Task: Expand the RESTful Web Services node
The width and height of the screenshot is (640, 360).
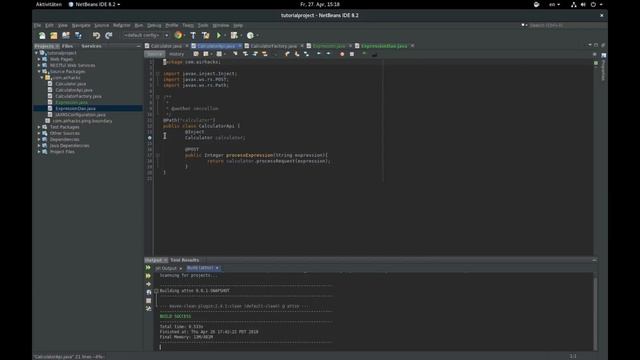Action: coord(39,65)
